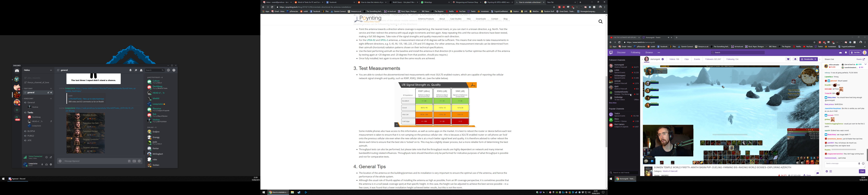Image resolution: width=868 pixels, height=195 pixels.
Task: Open edit settings gear for general channel
Action: coord(51,92)
